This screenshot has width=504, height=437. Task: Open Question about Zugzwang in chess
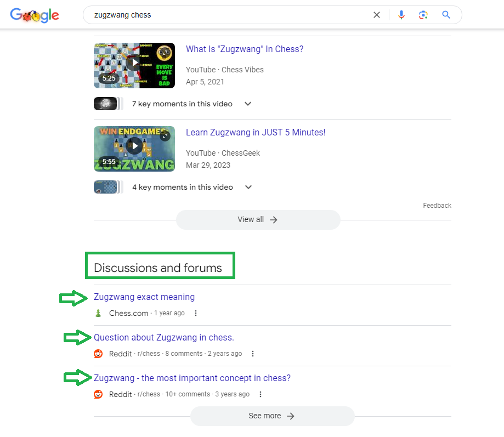163,337
